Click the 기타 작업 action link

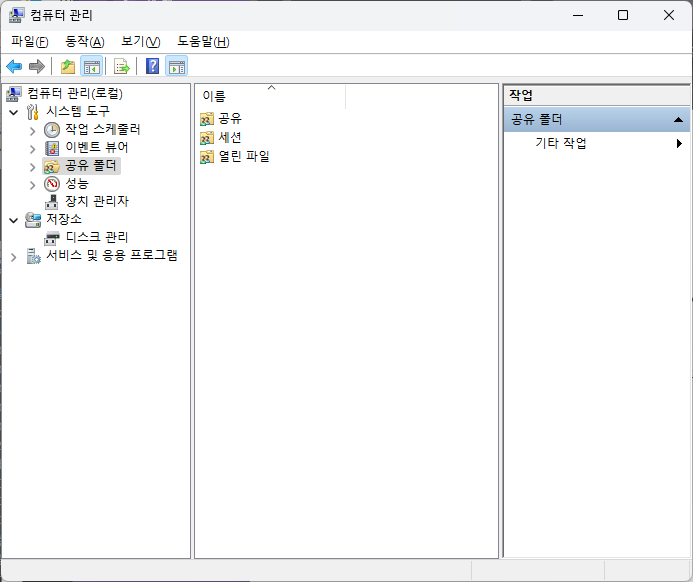pyautogui.click(x=561, y=143)
